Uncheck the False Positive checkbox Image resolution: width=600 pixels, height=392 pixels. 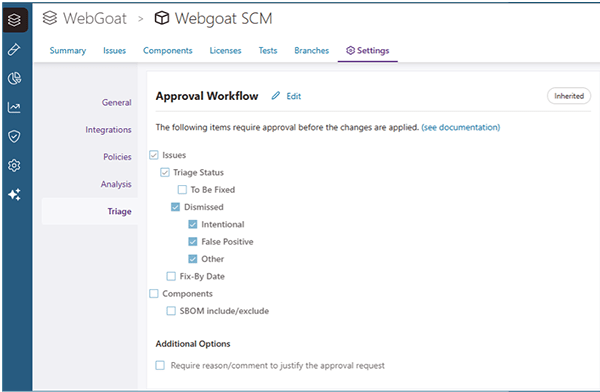click(x=192, y=242)
